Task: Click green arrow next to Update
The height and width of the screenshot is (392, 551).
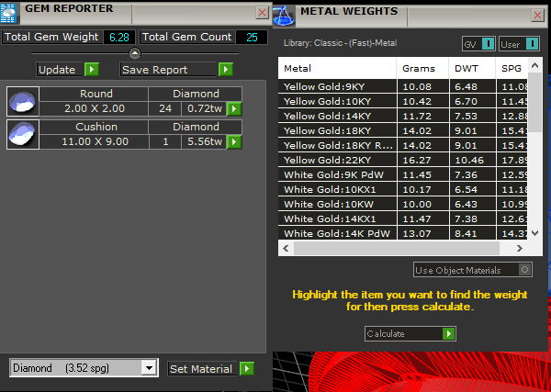Action: click(x=91, y=70)
